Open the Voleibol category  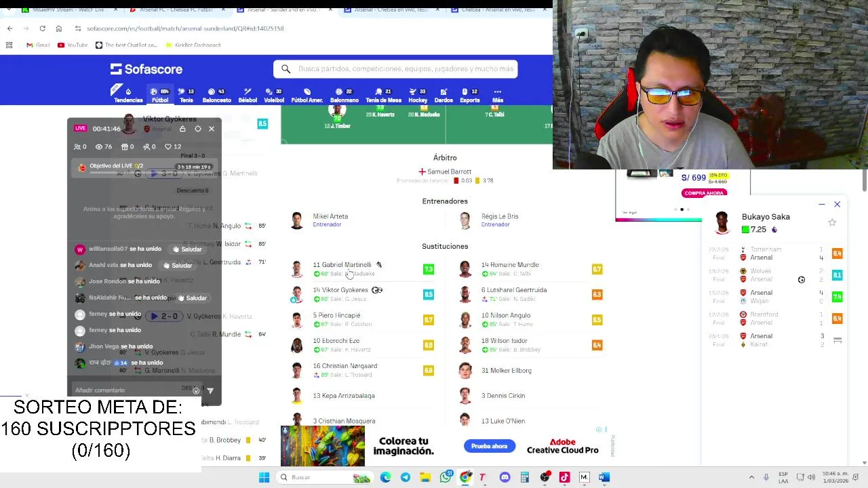coord(274,95)
